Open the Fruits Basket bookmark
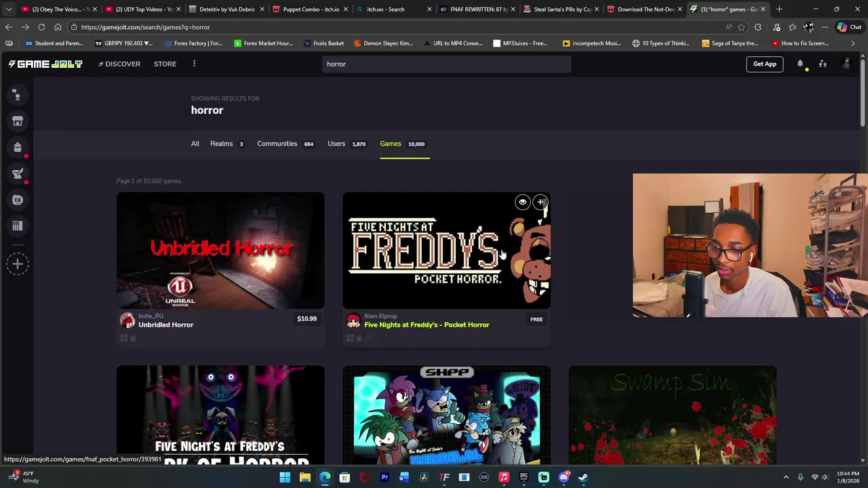The image size is (868, 488). [x=324, y=43]
